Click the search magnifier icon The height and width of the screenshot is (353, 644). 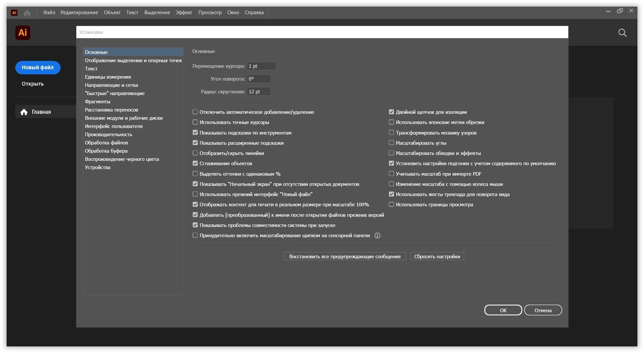click(x=622, y=33)
